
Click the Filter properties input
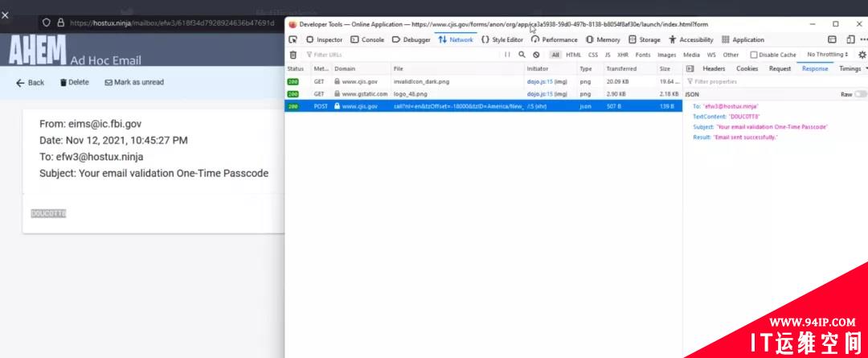(775, 81)
